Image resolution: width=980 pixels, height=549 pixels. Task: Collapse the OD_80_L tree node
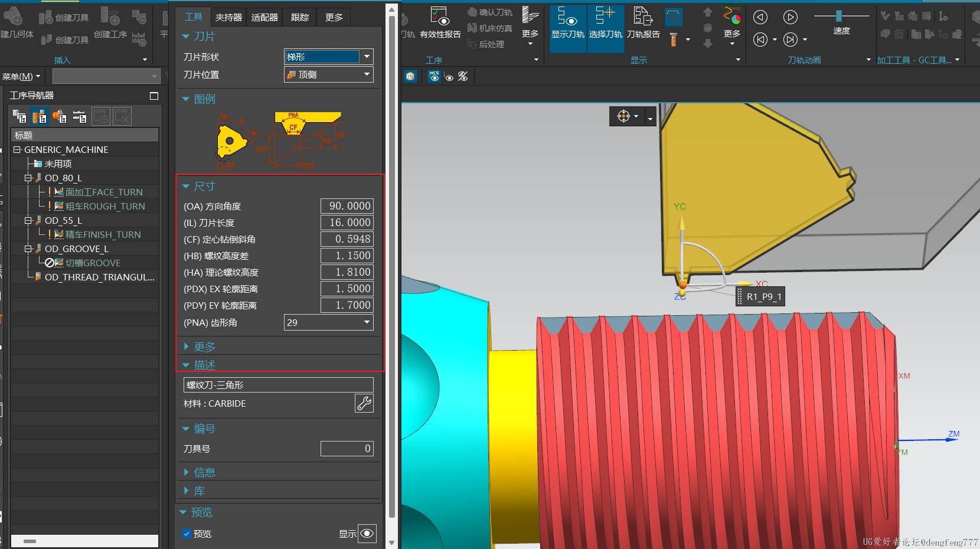tap(28, 178)
